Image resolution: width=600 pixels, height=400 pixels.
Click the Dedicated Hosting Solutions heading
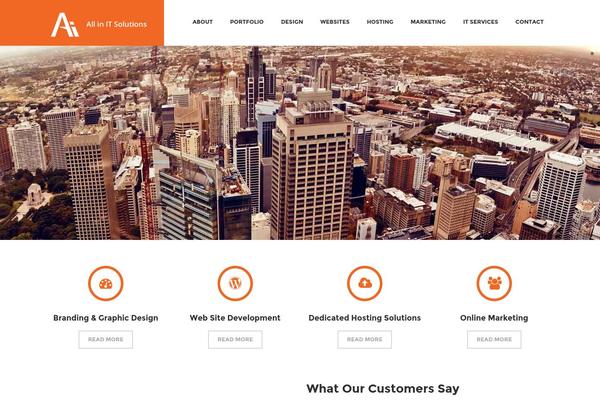[365, 318]
